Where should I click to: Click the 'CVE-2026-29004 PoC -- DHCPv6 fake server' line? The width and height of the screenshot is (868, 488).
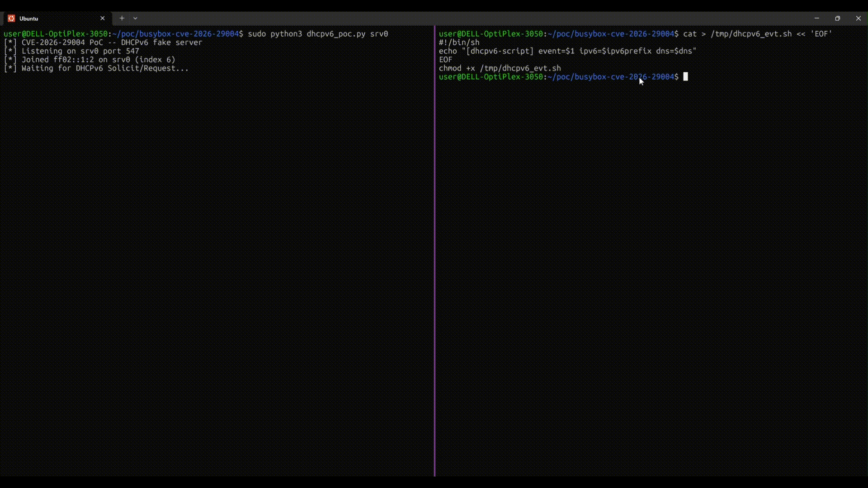coord(112,42)
